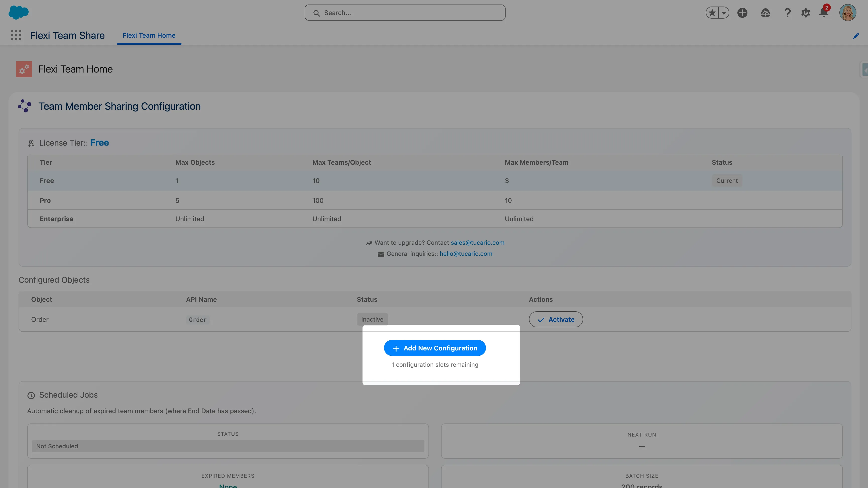The image size is (868, 488).
Task: Edit the page using the pencil icon
Action: click(x=856, y=36)
